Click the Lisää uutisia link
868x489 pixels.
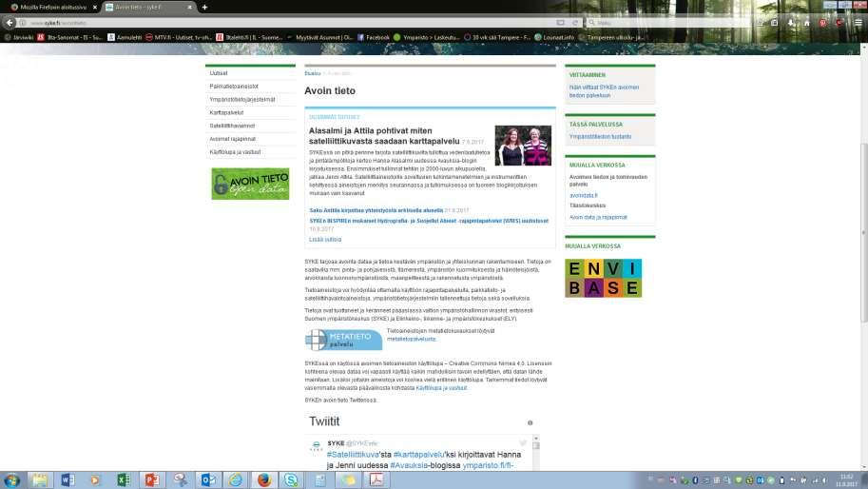[x=325, y=240]
